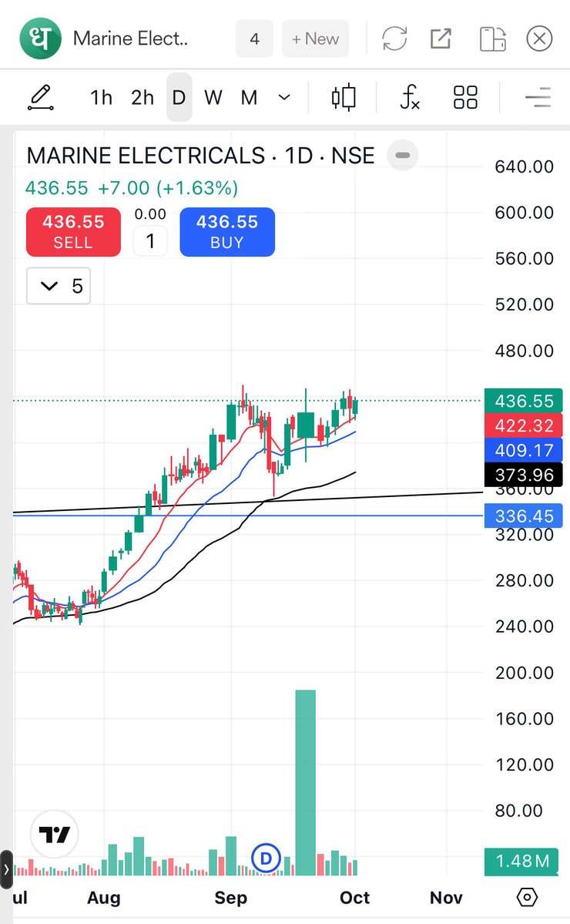Click the black 373.96 moving average label
This screenshot has width=570, height=924.
(524, 475)
